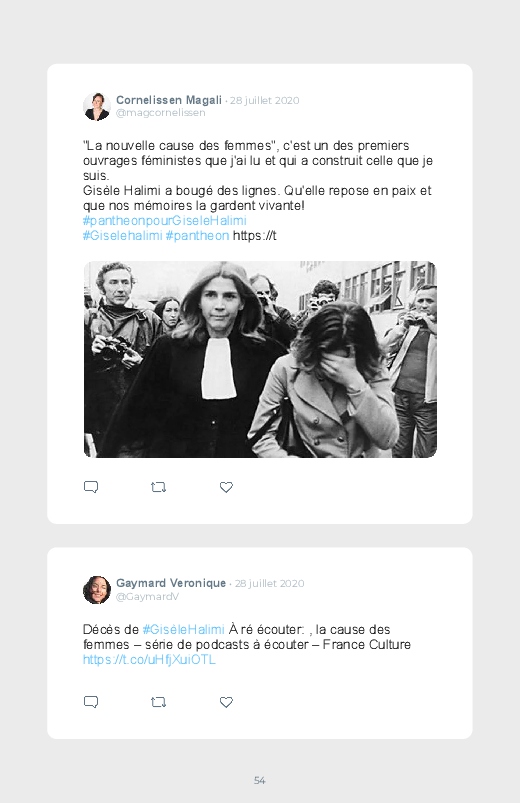Open the #pantheonpourGiseleHalimi hashtag
The width and height of the screenshot is (520, 803).
[x=164, y=221]
